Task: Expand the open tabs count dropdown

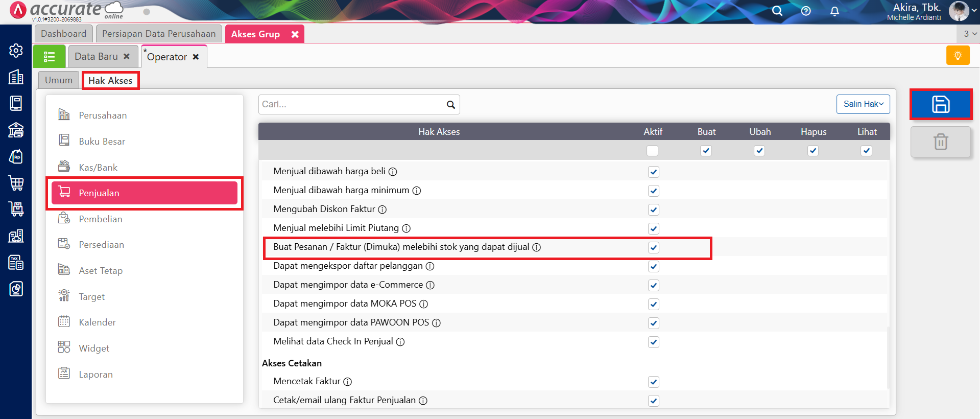Action: coord(969,34)
